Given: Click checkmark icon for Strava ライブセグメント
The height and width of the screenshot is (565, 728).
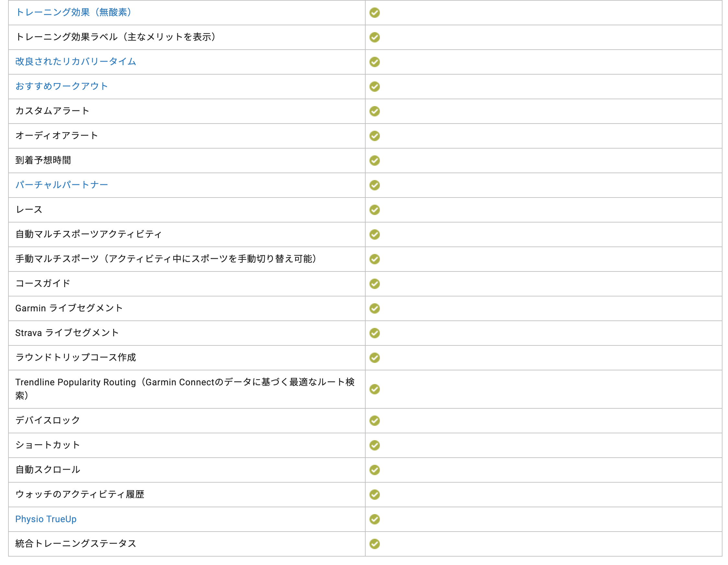Looking at the screenshot, I should (x=375, y=333).
